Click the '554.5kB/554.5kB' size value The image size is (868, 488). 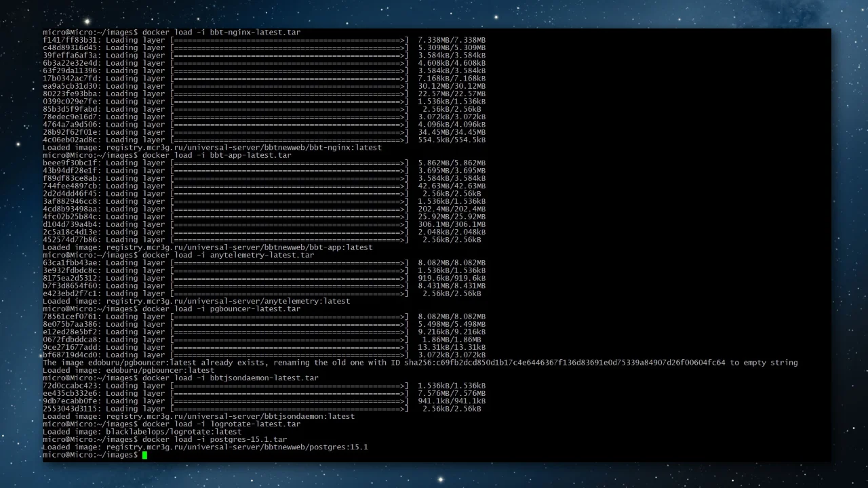(x=452, y=140)
